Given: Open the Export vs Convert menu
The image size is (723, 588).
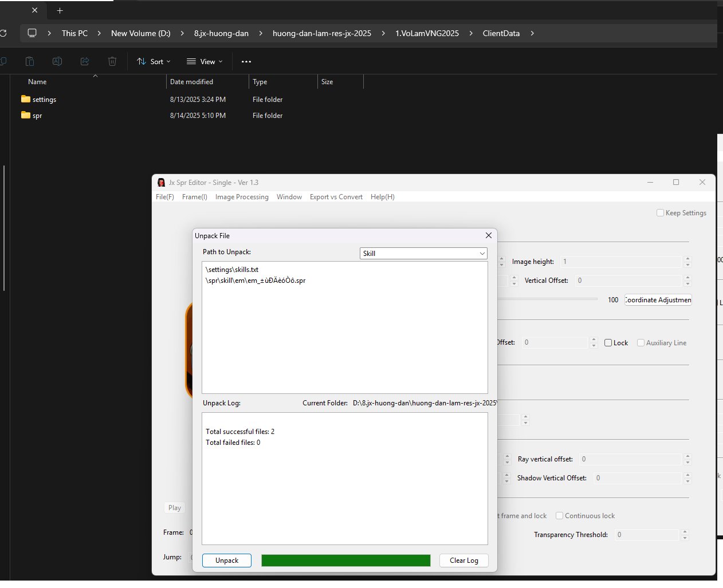Looking at the screenshot, I should (336, 197).
